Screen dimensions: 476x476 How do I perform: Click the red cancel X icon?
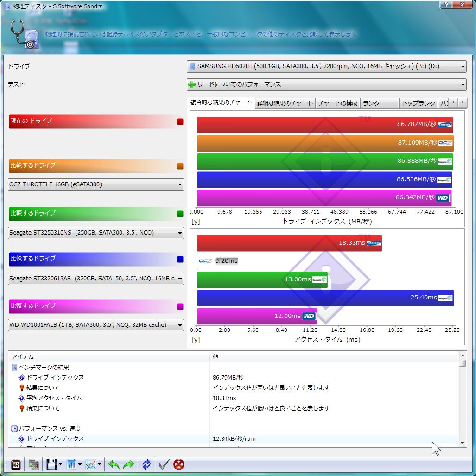179,464
